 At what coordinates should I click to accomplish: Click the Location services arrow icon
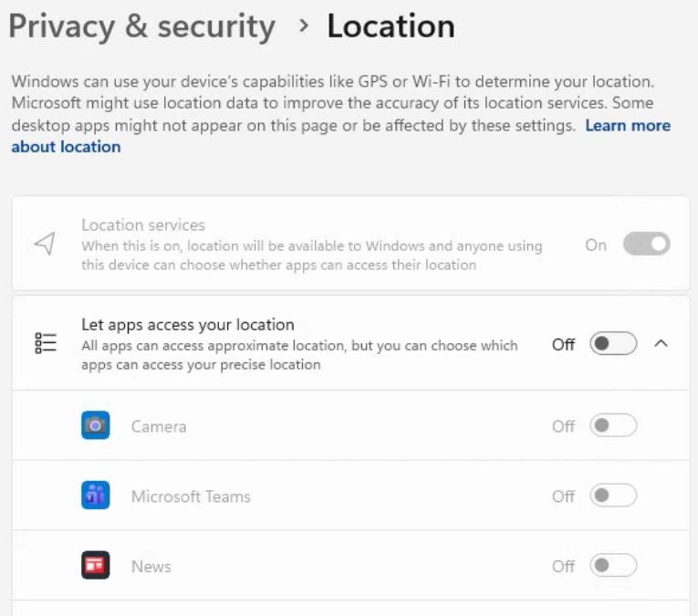click(45, 244)
